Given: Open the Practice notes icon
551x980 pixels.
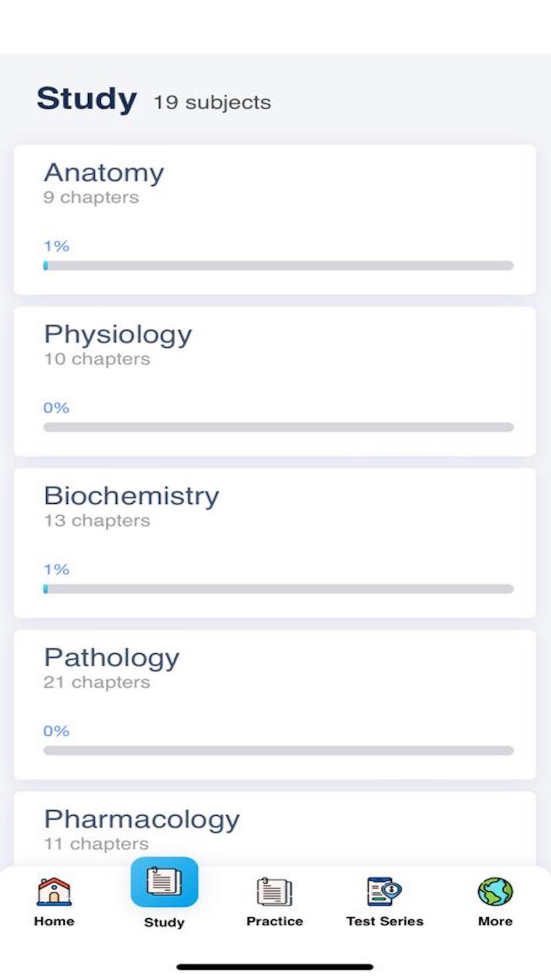Looking at the screenshot, I should (x=274, y=891).
